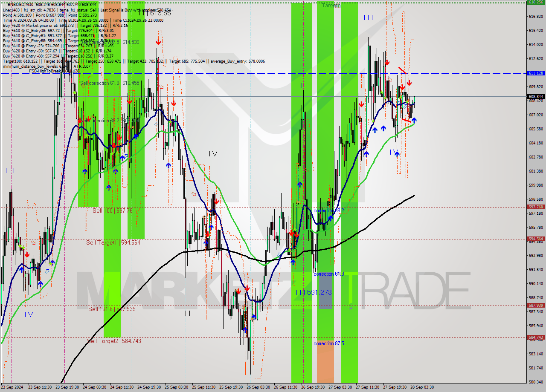Screen dimensions: 546x392
Task: Click the red 587.939 price tag
Action: pyautogui.click(x=536, y=306)
